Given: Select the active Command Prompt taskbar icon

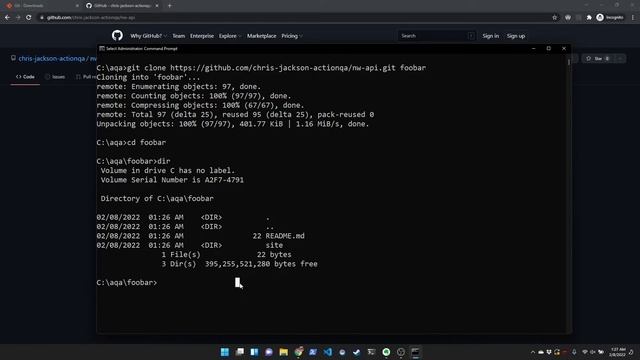Looking at the screenshot, I should point(416,352).
